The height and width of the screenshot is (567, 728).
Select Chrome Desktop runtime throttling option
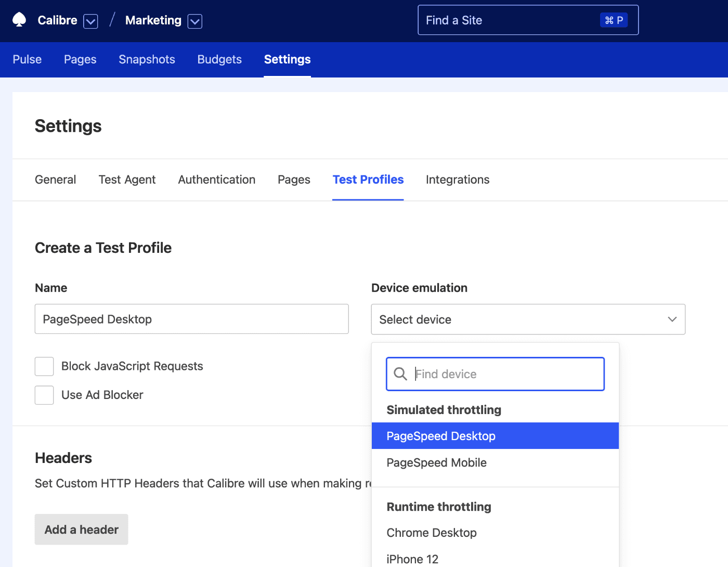[431, 533]
